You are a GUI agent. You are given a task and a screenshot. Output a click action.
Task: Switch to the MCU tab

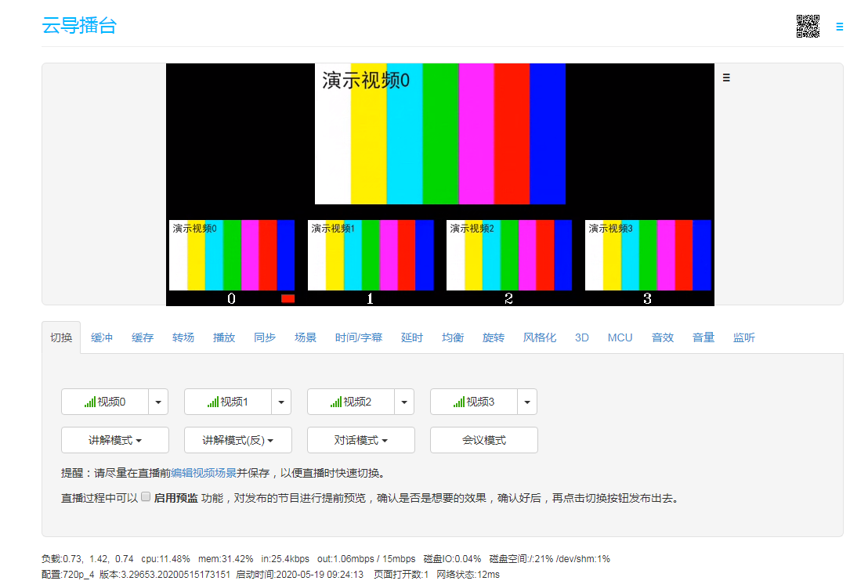pos(620,337)
